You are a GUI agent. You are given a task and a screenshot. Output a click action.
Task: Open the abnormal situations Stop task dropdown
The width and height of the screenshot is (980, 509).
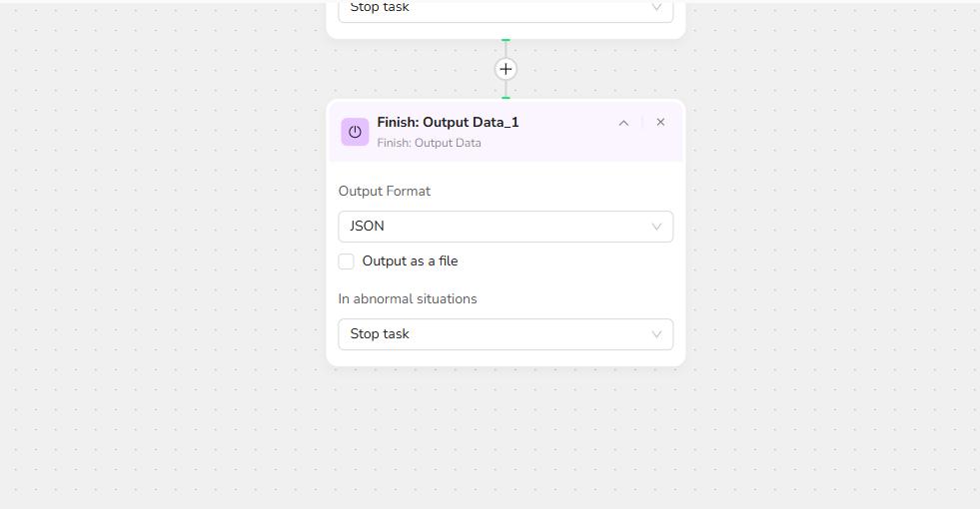494,334
